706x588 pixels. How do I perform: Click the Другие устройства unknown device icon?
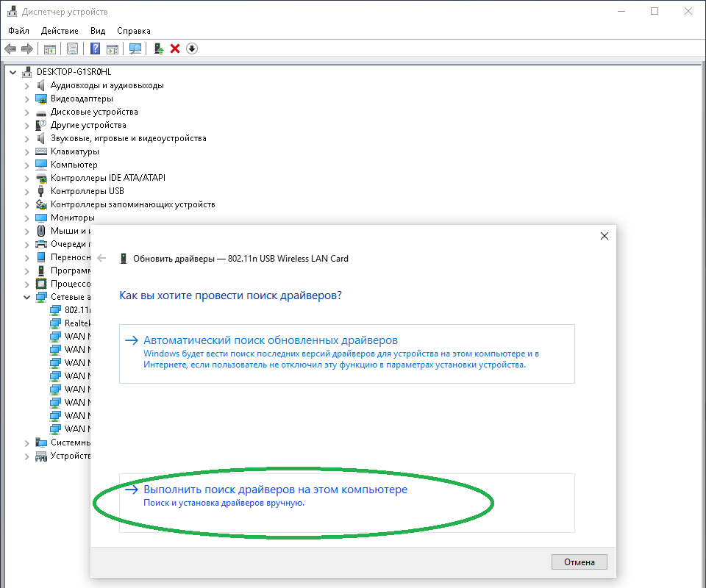(41, 125)
